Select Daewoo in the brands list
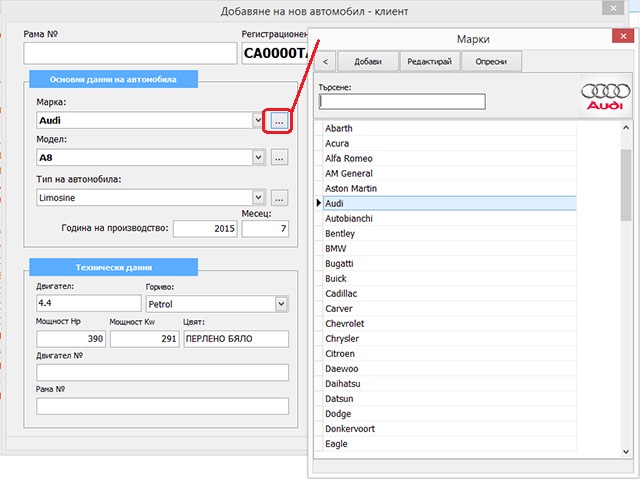Image resolution: width=640 pixels, height=482 pixels. pos(450,369)
